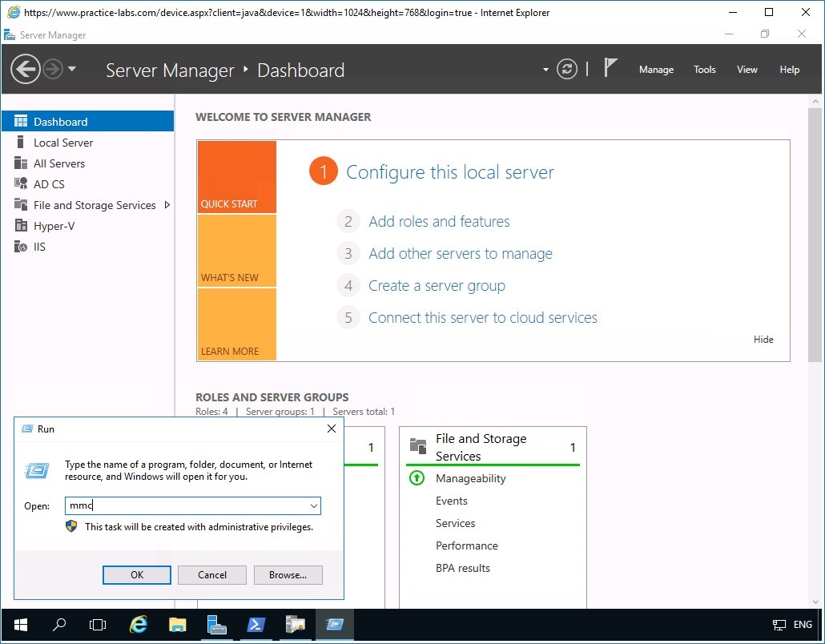Open Task View on the taskbar
The width and height of the screenshot is (825, 644).
tap(98, 625)
